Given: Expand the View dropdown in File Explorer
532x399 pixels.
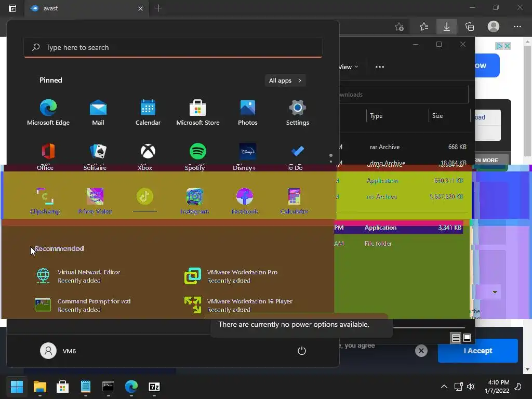Looking at the screenshot, I should tap(348, 67).
